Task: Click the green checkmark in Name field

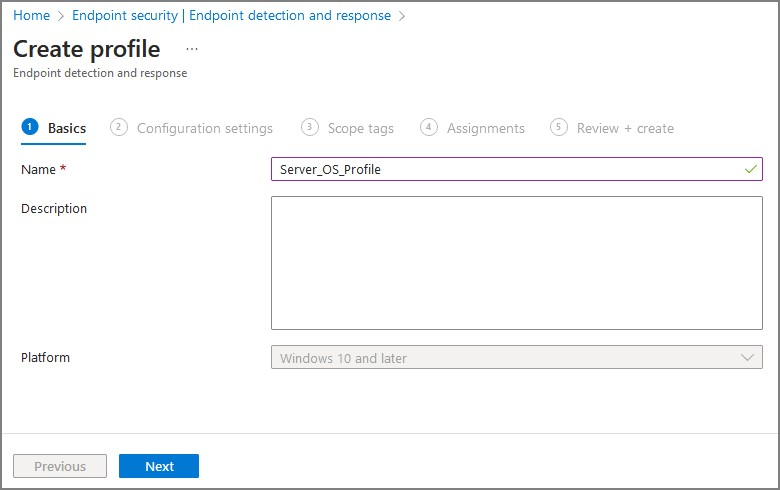Action: click(750, 169)
